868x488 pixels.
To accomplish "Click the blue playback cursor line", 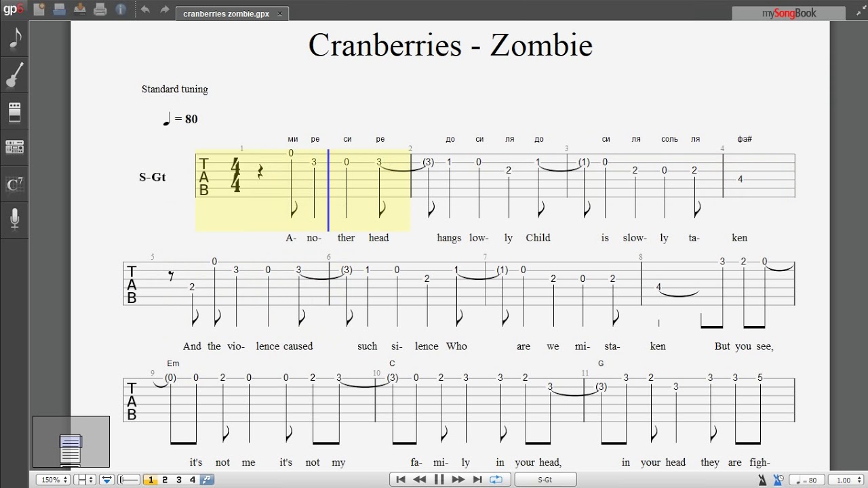I will pos(328,190).
